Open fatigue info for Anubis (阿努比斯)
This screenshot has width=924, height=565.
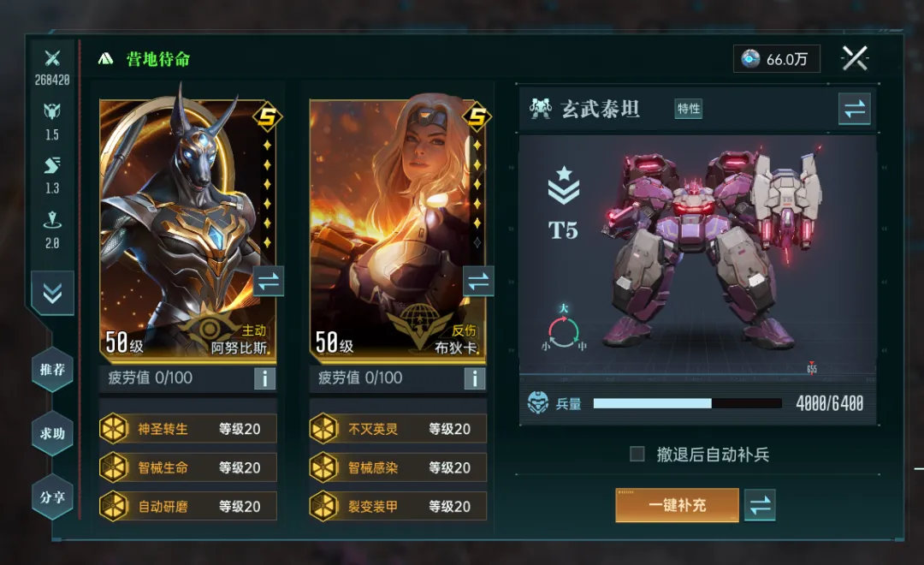click(x=264, y=378)
